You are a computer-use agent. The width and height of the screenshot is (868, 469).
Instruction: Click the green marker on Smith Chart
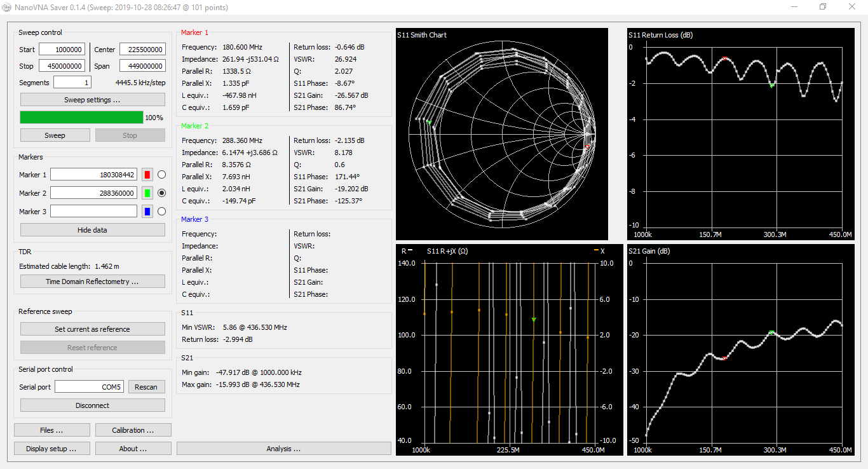click(430, 122)
